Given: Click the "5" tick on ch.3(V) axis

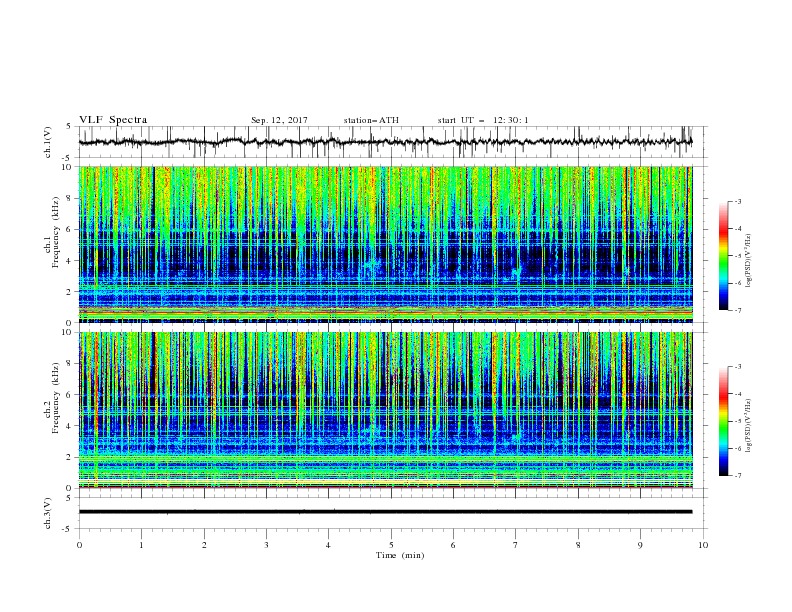Looking at the screenshot, I should tap(69, 498).
